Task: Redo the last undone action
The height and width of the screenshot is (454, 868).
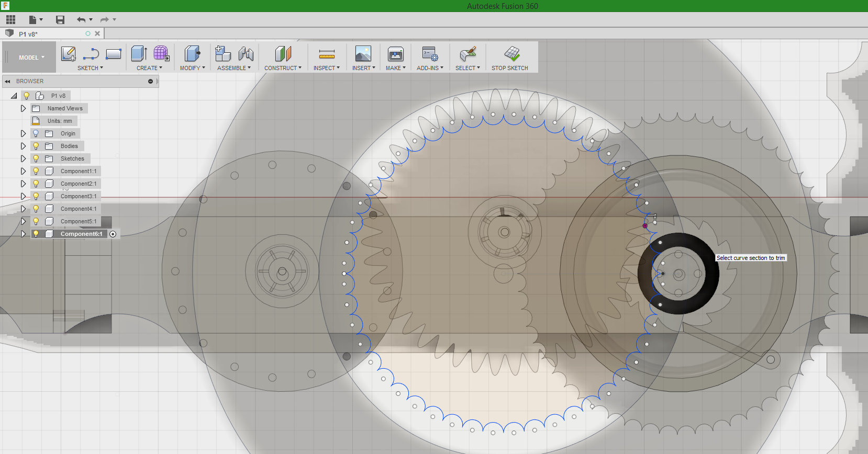Action: tap(105, 20)
